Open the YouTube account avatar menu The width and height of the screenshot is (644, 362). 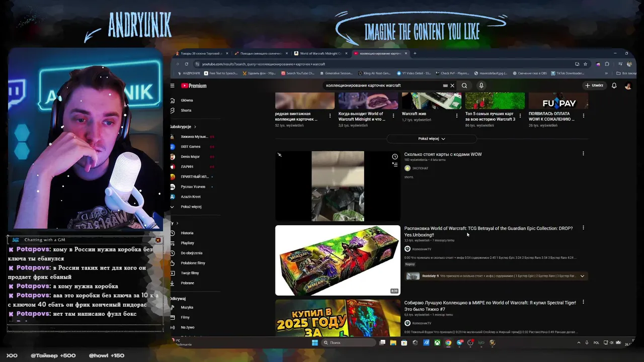tap(628, 85)
